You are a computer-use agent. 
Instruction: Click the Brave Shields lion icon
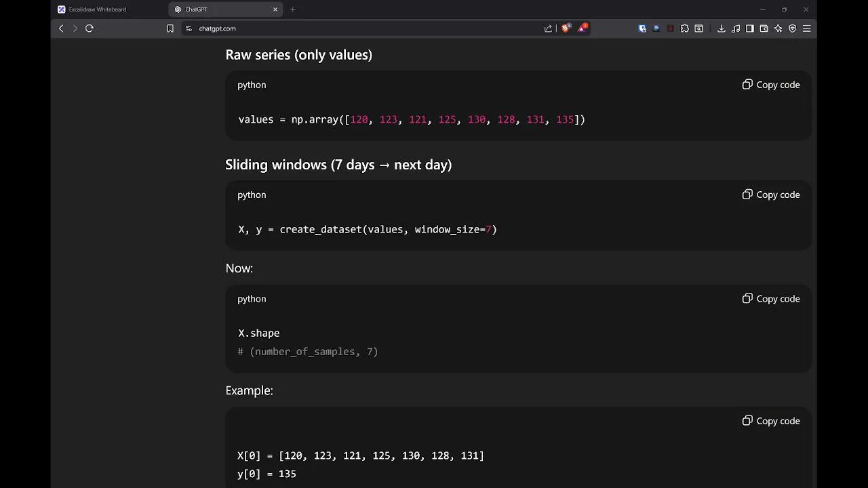pyautogui.click(x=566, y=28)
